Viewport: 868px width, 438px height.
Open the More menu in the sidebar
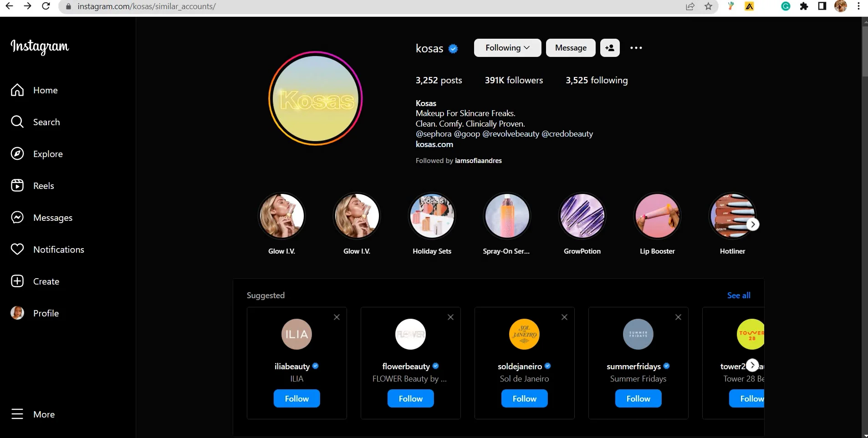tap(17, 414)
